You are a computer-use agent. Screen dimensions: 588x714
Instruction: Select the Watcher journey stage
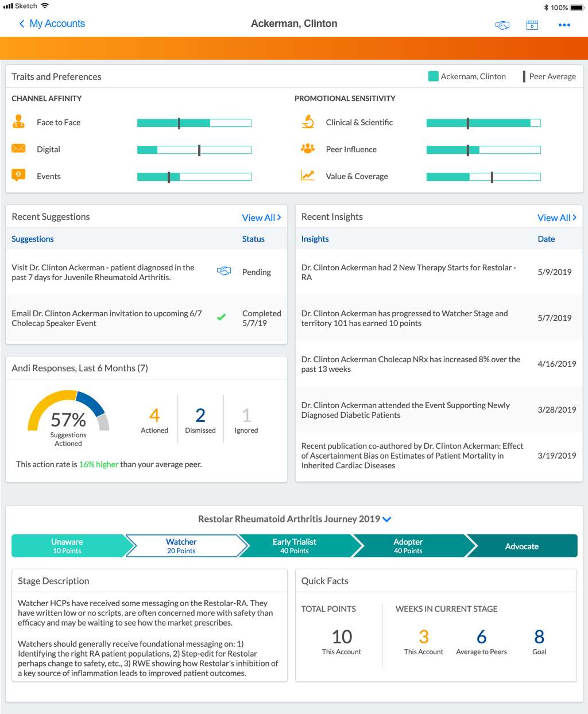[181, 546]
